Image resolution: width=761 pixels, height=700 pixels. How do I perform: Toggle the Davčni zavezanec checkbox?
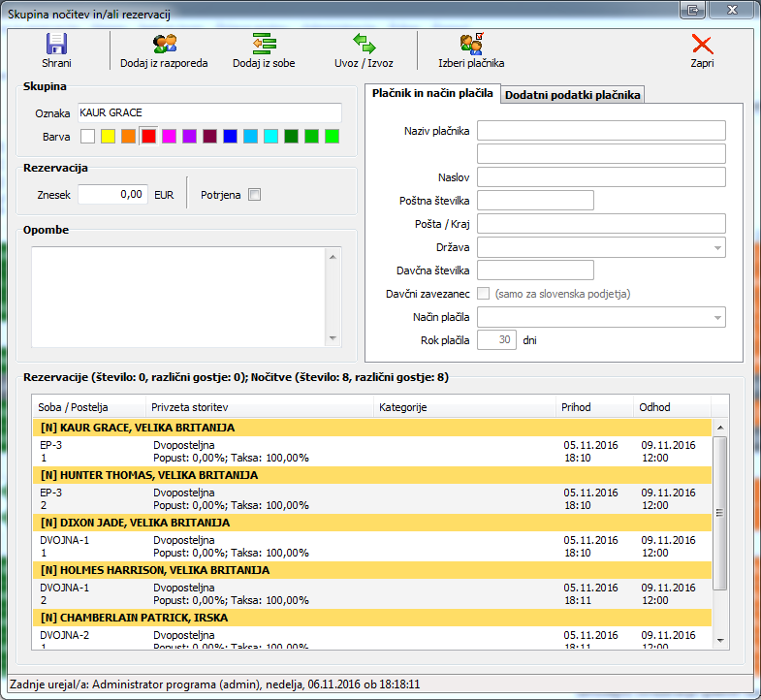[484, 294]
